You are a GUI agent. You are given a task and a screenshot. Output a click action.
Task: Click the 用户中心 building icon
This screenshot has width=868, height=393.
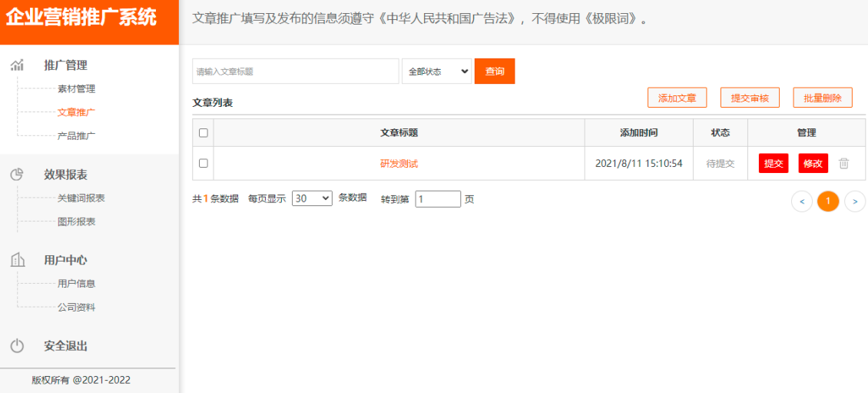tap(17, 260)
